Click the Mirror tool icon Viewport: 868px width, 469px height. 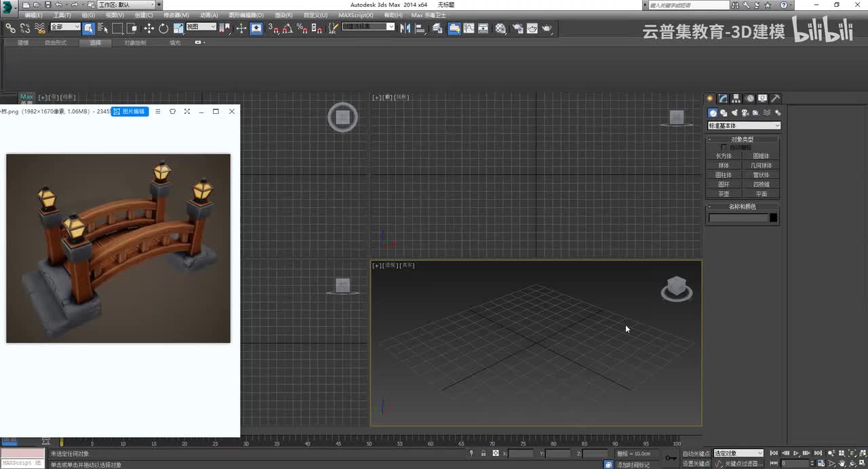(x=405, y=28)
